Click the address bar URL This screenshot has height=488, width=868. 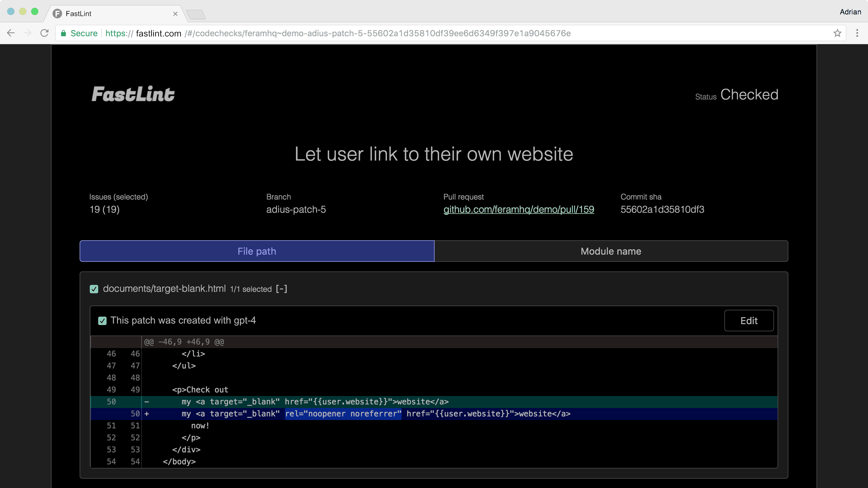(x=338, y=33)
